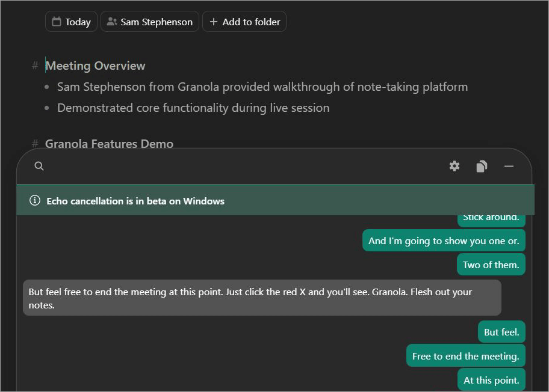This screenshot has width=549, height=392.
Task: Click the people icon beside Sam Stephenson
Action: pyautogui.click(x=112, y=22)
